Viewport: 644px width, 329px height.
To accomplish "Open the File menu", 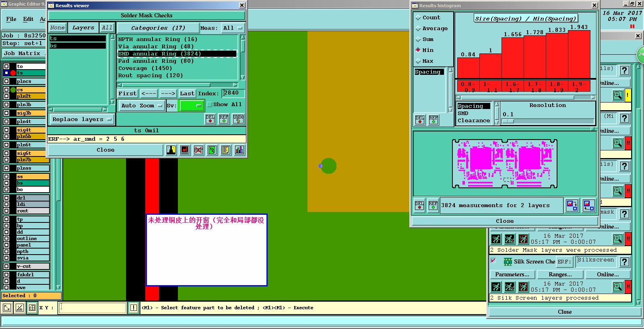I will [11, 19].
